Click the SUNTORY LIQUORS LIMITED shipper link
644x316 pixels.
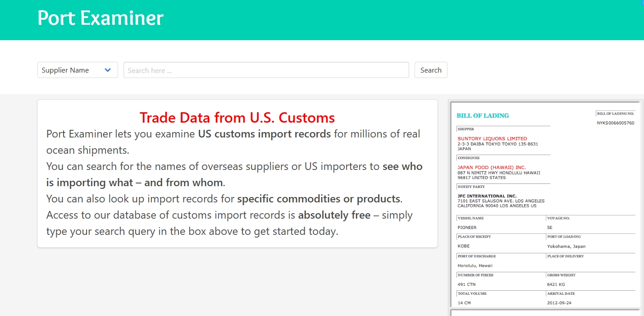(492, 138)
